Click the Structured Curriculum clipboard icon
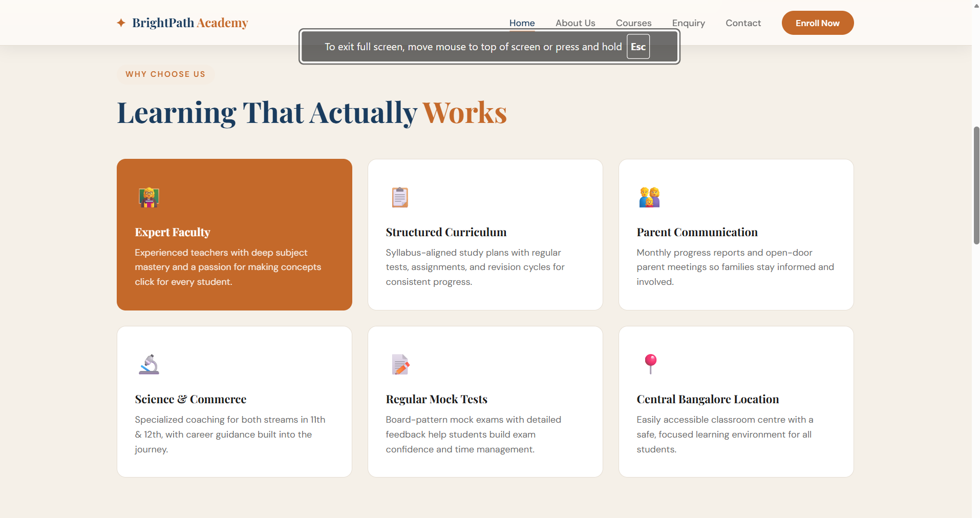The height and width of the screenshot is (518, 980). [400, 197]
